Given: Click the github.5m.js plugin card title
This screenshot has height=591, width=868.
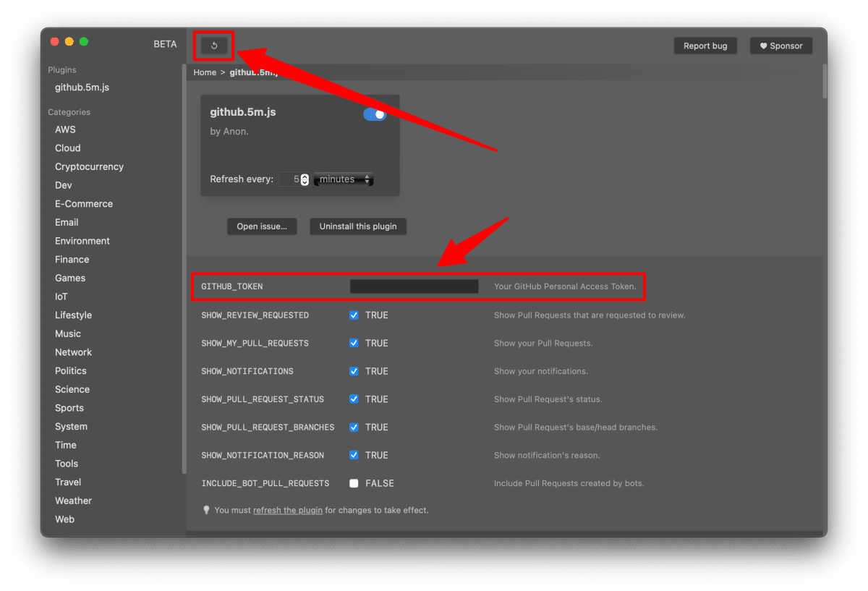Looking at the screenshot, I should click(x=243, y=112).
